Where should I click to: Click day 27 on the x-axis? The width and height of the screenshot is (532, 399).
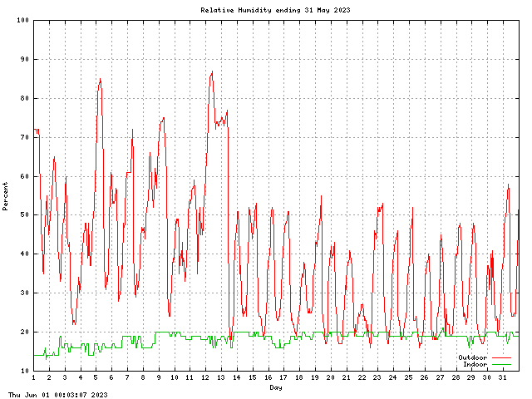[x=441, y=377]
